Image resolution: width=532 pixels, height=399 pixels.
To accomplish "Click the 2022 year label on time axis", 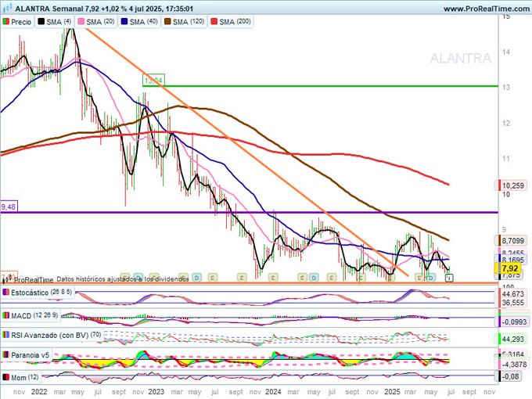I will (x=39, y=392).
